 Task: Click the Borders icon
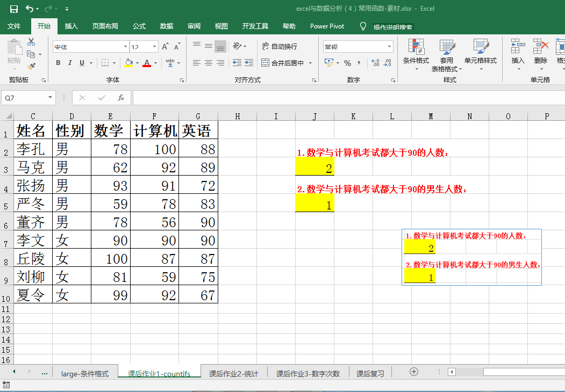105,63
